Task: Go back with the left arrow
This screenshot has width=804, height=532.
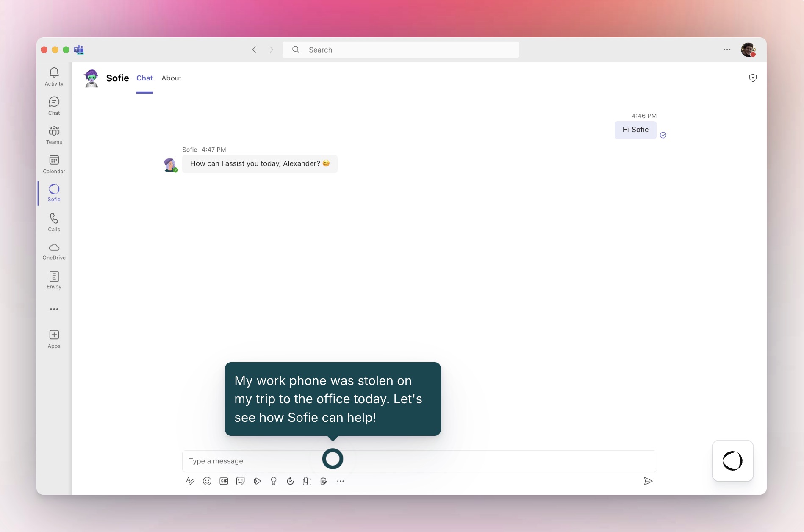Action: point(254,50)
